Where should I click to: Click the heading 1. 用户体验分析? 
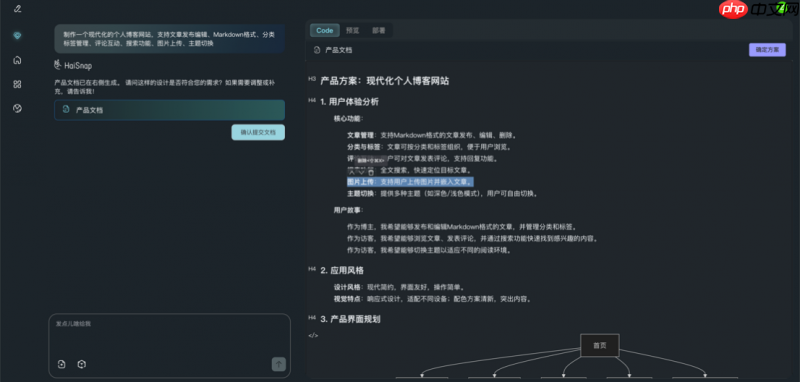pyautogui.click(x=349, y=101)
